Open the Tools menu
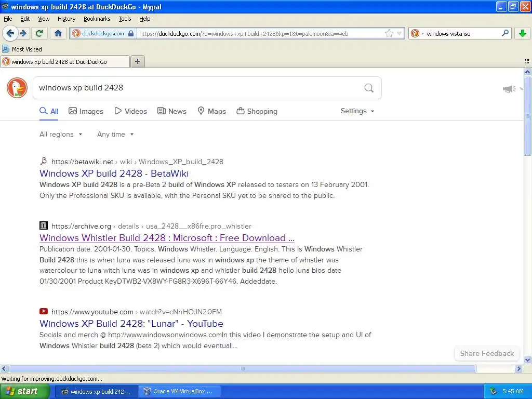 point(125,19)
